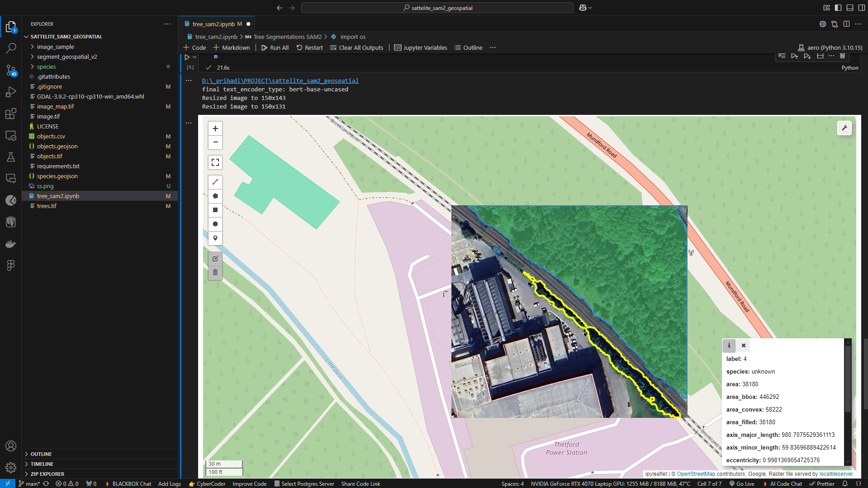Enter fullscreen mode on the map
The image size is (868, 488).
pos(215,162)
